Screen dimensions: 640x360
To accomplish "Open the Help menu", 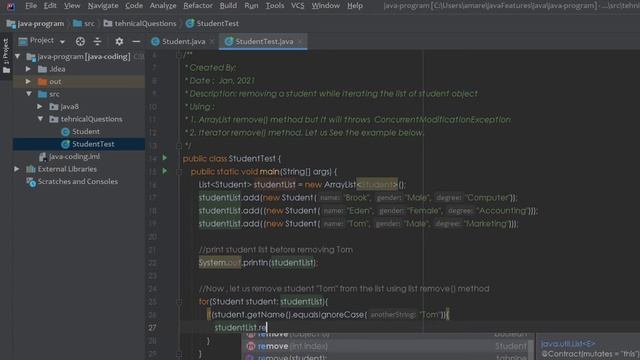I will (355, 6).
